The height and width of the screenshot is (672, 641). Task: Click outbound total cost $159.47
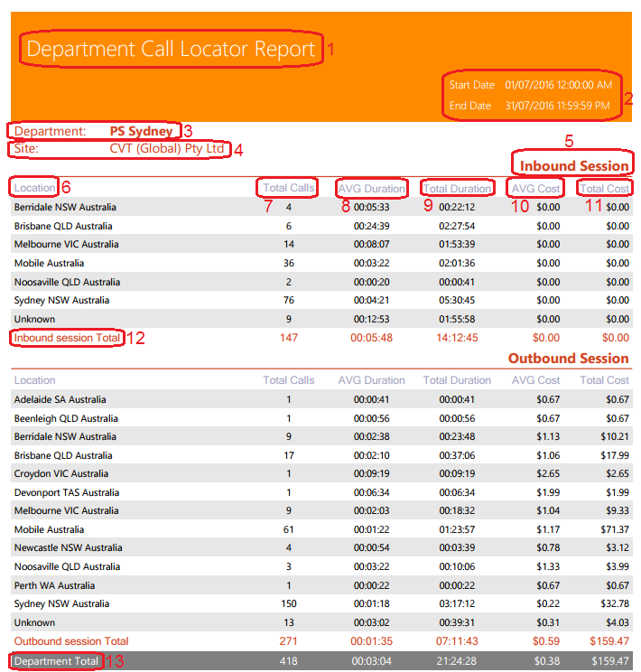(x=609, y=641)
